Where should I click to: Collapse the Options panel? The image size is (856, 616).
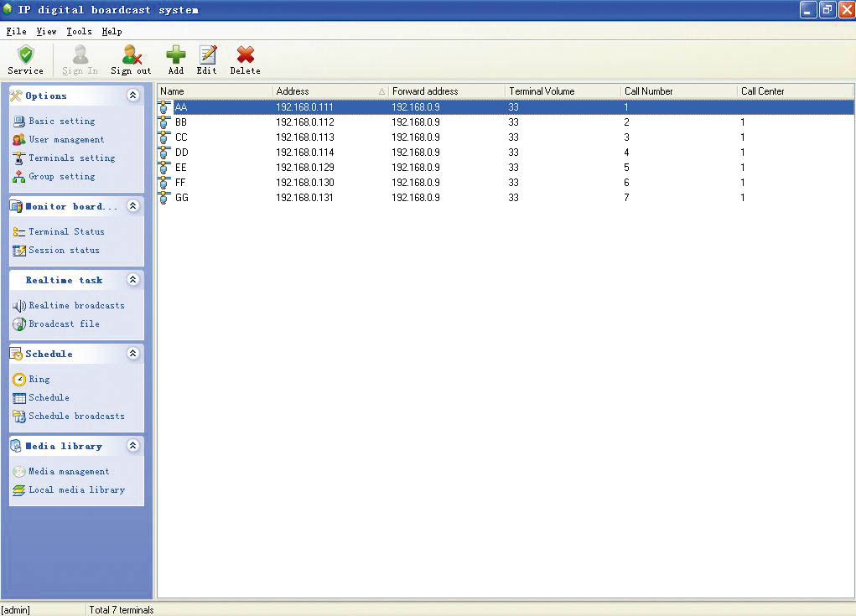click(x=132, y=96)
